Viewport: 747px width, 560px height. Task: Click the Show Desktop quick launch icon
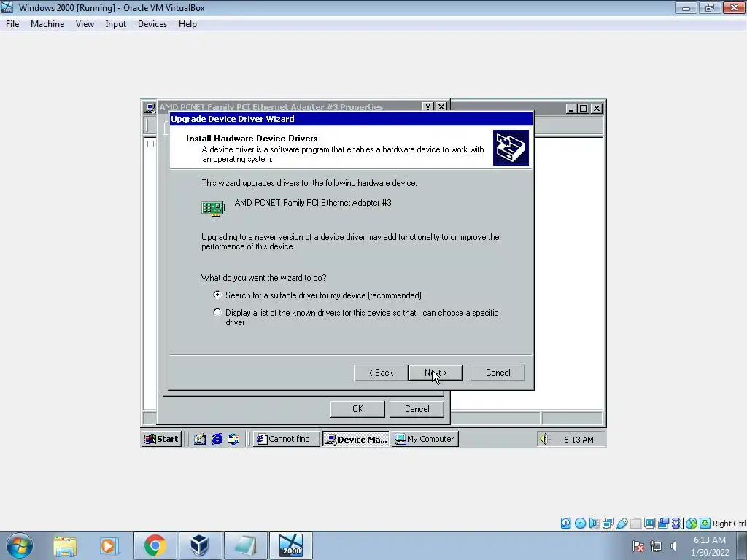click(x=200, y=439)
